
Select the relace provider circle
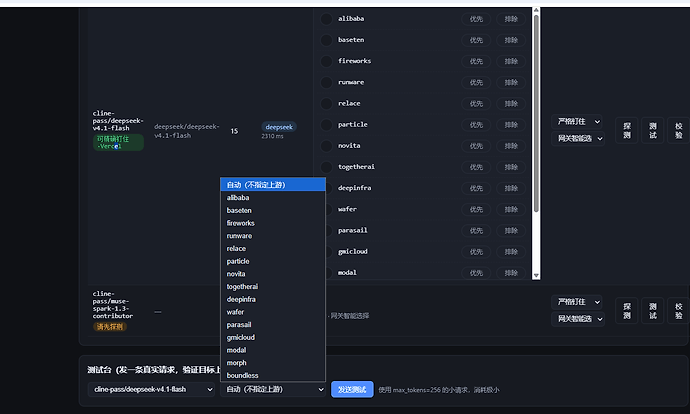[326, 103]
